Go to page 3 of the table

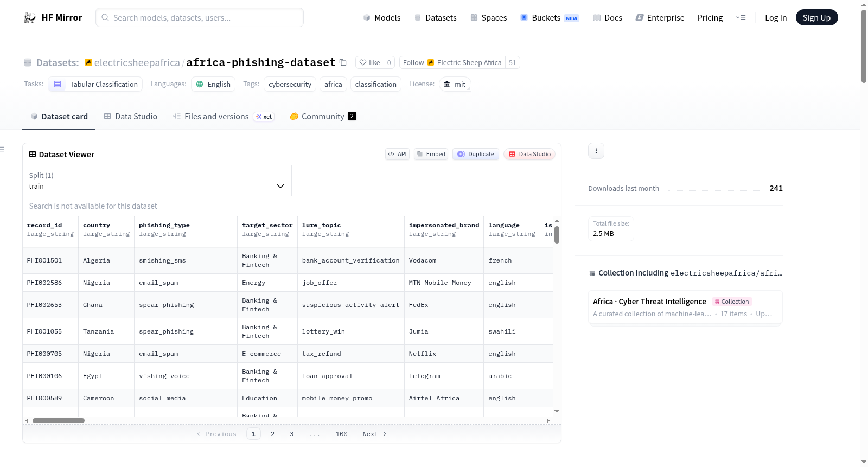[x=291, y=434]
